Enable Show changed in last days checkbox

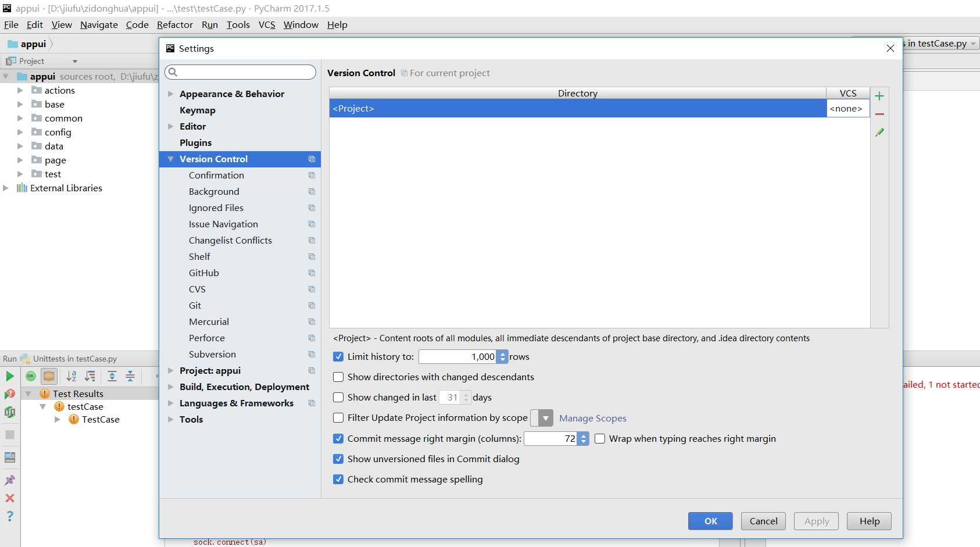338,398
